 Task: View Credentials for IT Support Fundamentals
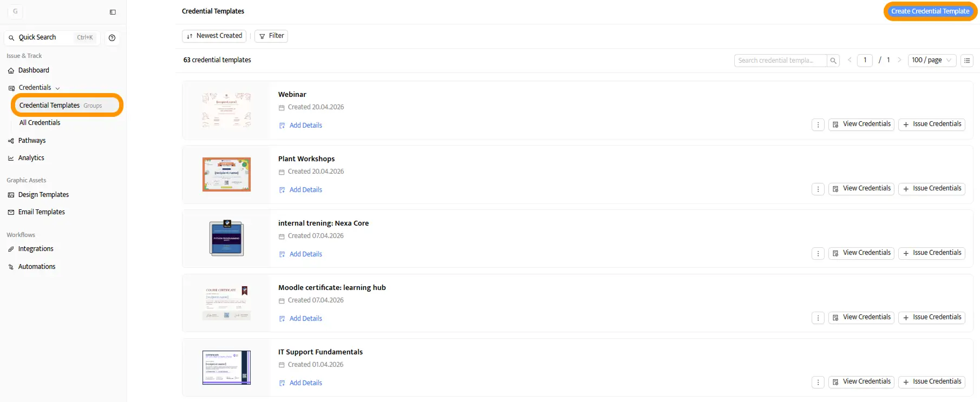861,382
